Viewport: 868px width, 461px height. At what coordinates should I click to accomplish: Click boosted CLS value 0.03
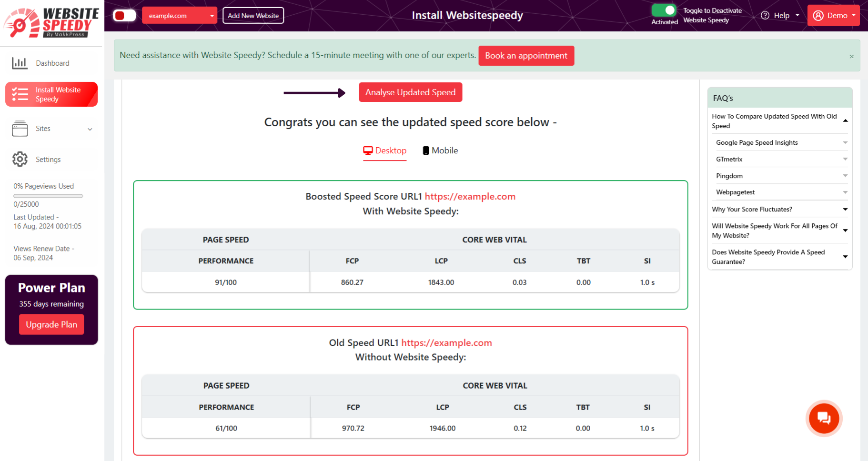(x=520, y=282)
